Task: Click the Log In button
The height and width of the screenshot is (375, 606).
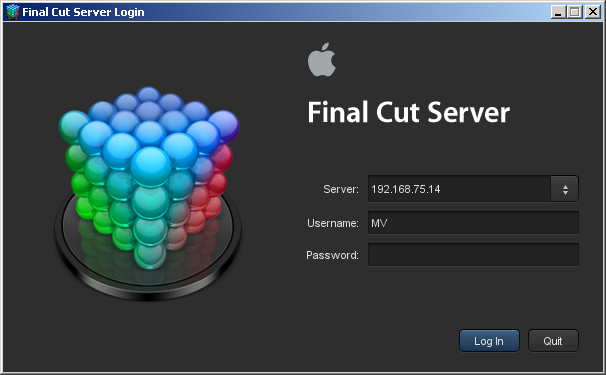Action: (489, 341)
